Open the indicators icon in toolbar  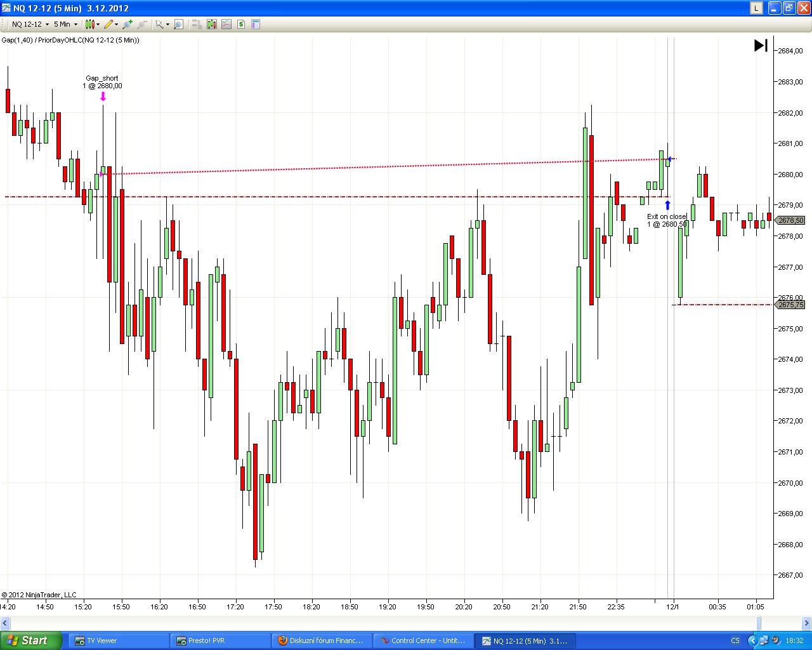point(226,24)
